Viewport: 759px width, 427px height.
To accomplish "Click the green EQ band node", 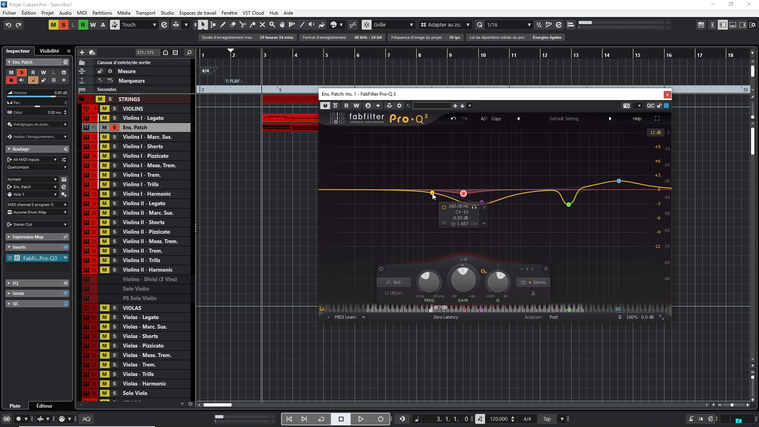I will pos(568,204).
